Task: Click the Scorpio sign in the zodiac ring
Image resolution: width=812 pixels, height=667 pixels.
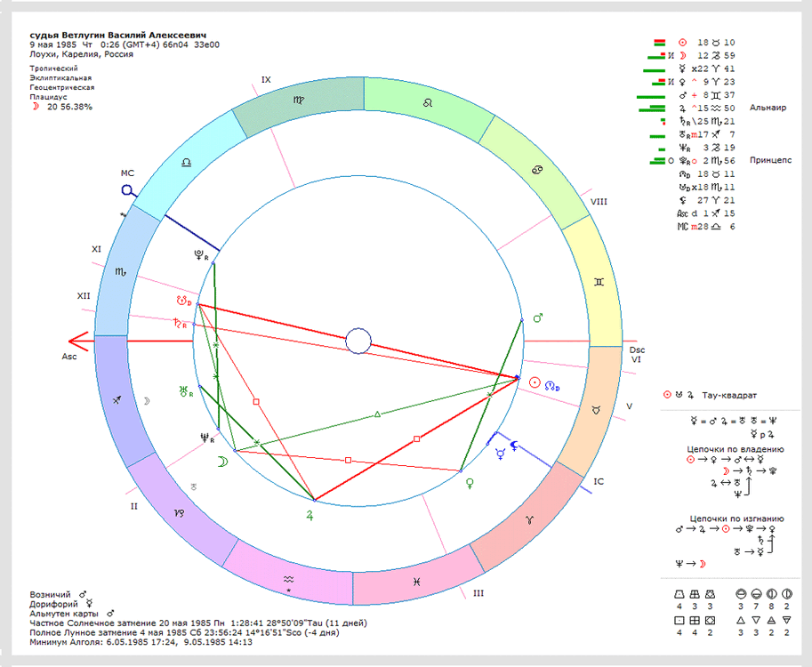Action: tap(121, 271)
